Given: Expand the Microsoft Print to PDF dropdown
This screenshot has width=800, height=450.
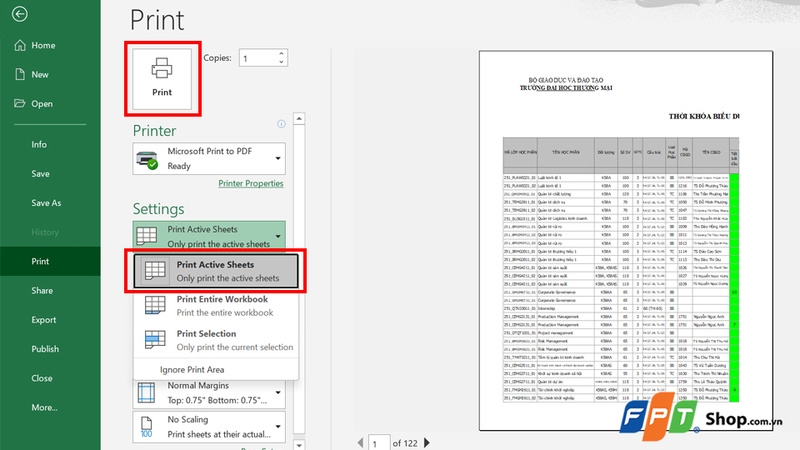Looking at the screenshot, I should point(209,159).
